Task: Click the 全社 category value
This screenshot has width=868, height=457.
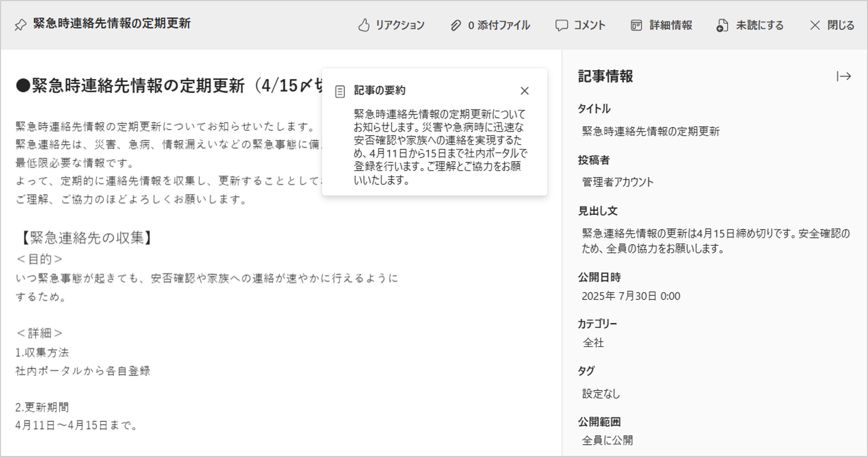Action: tap(593, 343)
